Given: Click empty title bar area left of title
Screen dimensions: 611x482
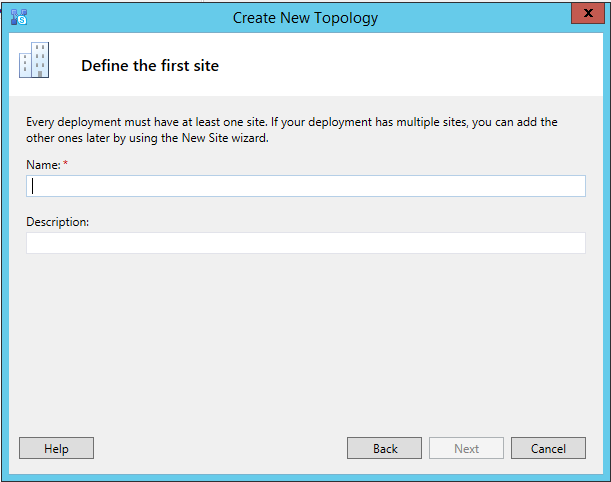Looking at the screenshot, I should [120, 17].
